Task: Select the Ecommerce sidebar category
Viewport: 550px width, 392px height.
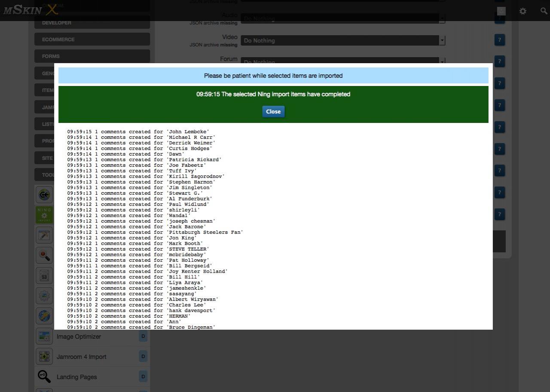Action: click(x=92, y=40)
